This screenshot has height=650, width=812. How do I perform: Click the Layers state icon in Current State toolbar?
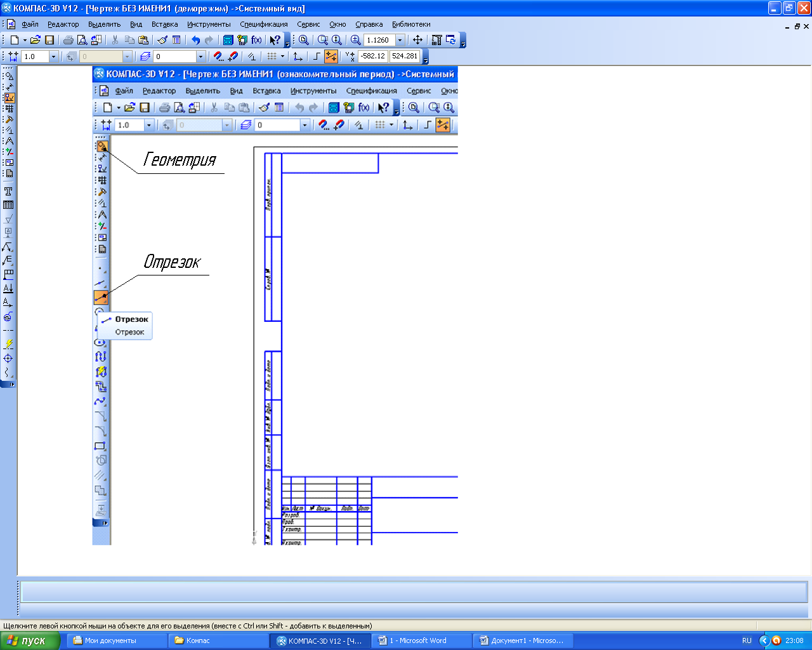coord(145,56)
